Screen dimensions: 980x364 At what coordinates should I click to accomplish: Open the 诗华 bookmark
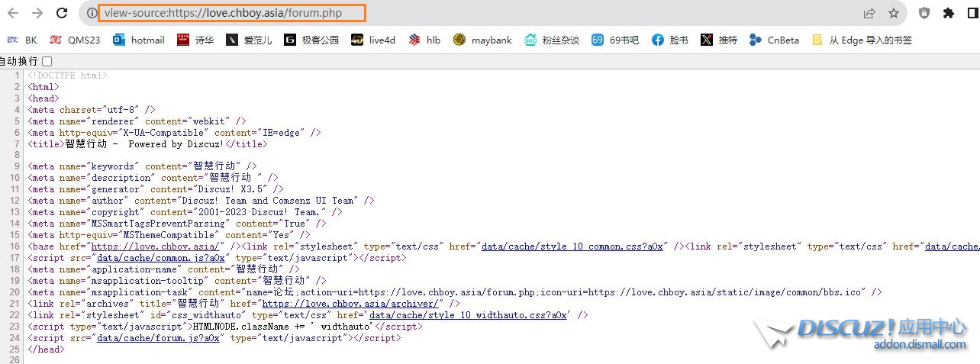195,40
